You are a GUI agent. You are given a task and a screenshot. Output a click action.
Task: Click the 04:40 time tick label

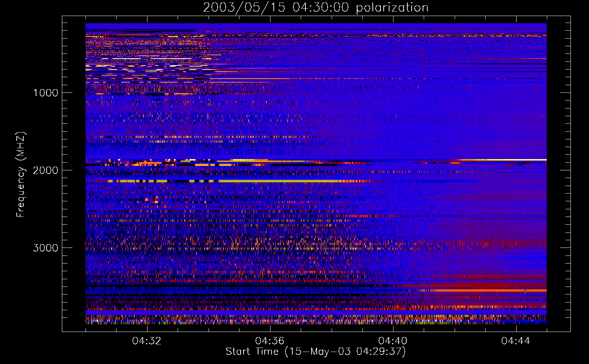pos(393,341)
